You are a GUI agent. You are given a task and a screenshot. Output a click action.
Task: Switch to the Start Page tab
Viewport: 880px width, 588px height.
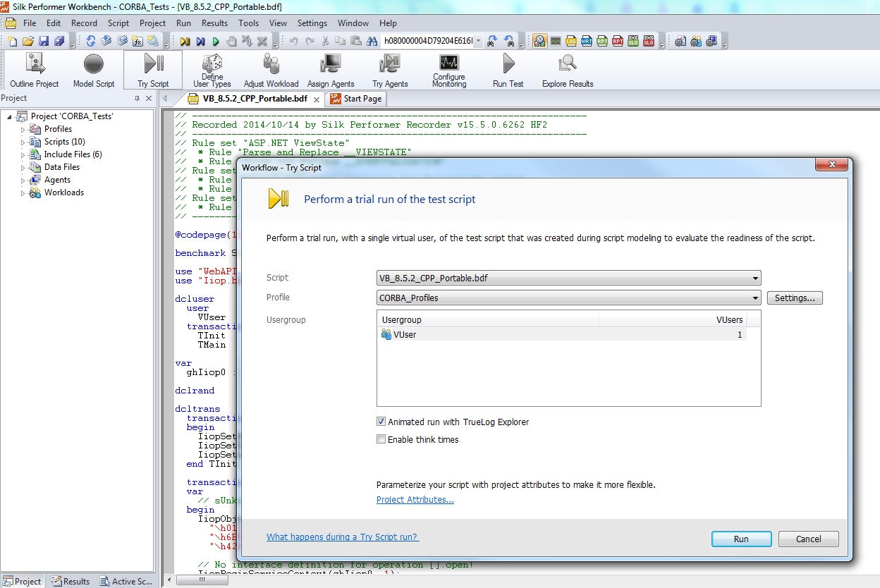pyautogui.click(x=362, y=99)
